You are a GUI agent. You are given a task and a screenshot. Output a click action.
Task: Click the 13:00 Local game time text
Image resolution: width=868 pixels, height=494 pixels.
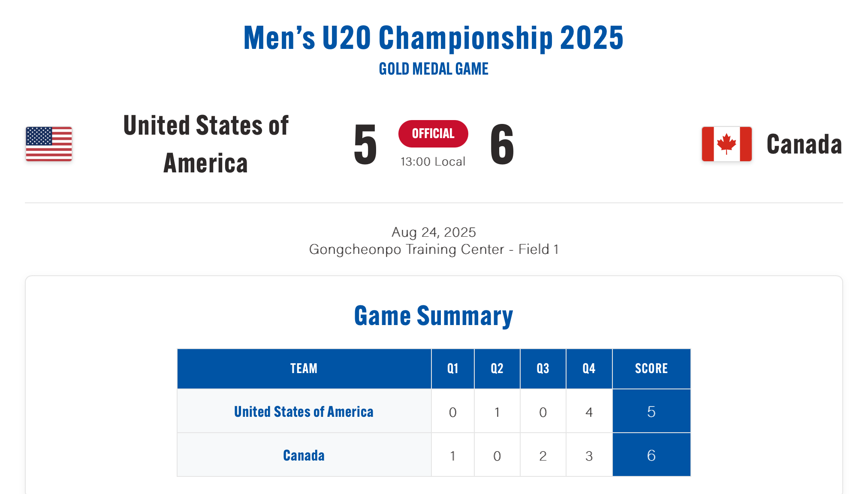point(433,162)
